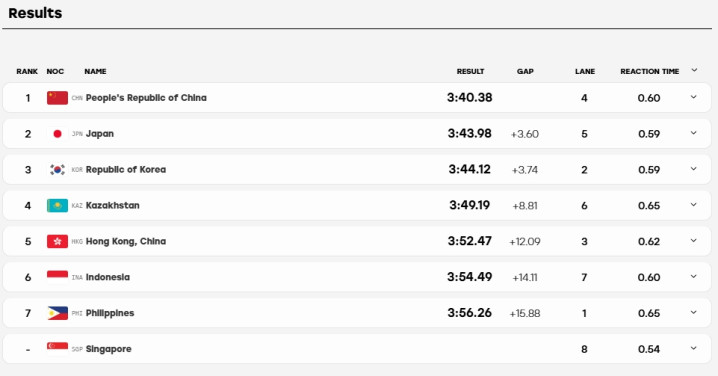Click the Indonesia flag icon

pyautogui.click(x=57, y=277)
